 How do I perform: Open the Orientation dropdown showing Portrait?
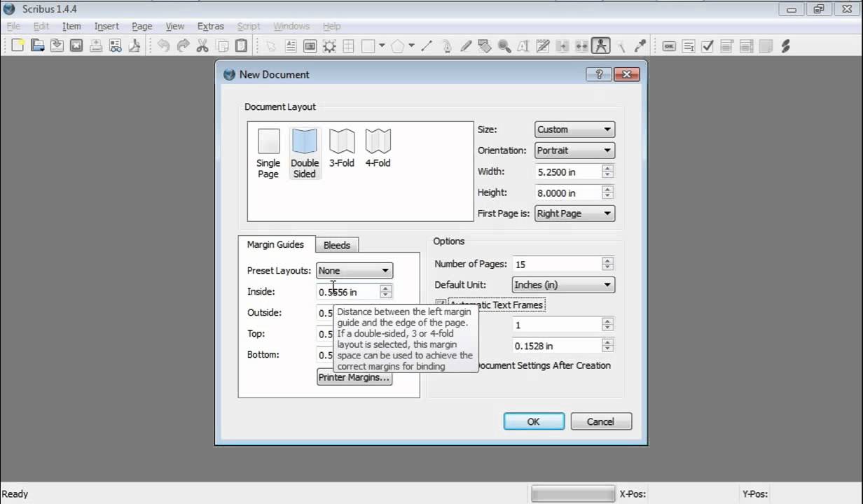click(x=574, y=150)
